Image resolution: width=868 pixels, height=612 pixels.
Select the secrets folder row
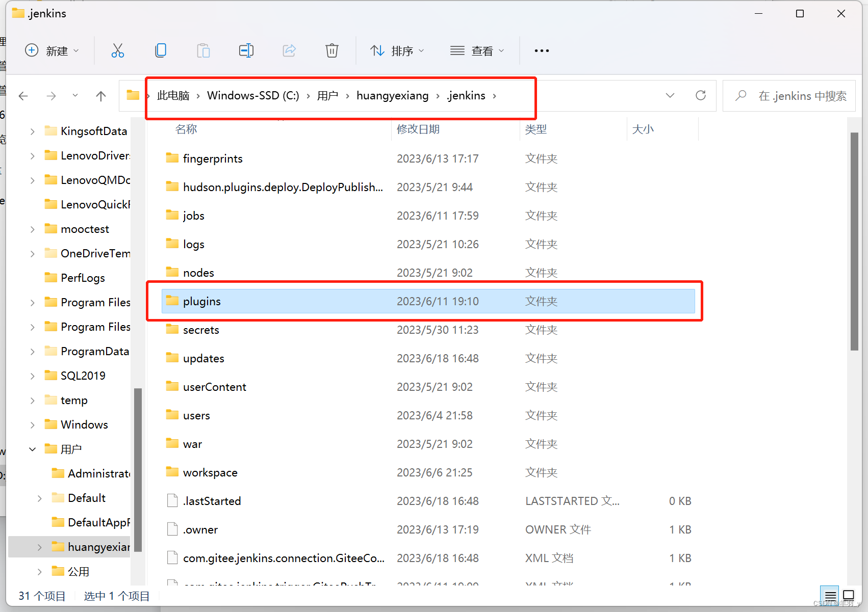[x=428, y=330]
